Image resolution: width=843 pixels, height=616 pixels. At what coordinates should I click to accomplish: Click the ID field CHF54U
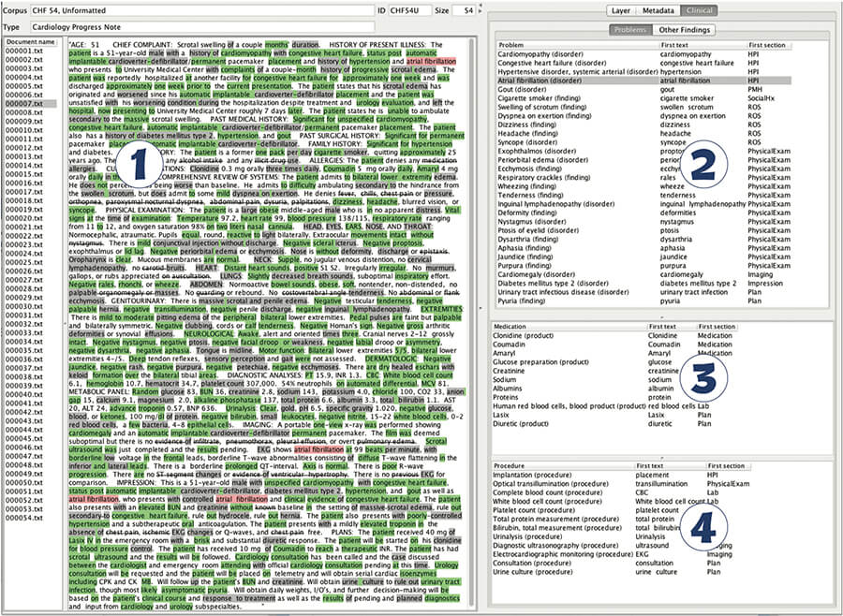coord(410,10)
